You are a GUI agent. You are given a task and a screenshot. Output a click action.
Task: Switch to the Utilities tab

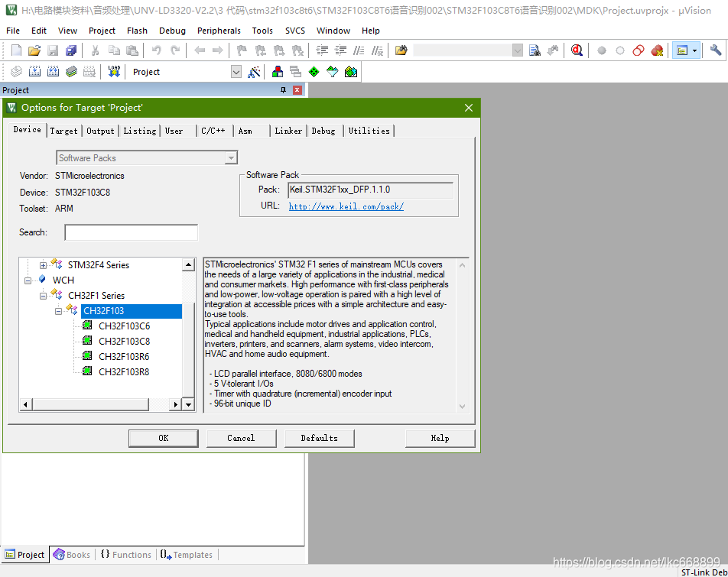coord(369,131)
